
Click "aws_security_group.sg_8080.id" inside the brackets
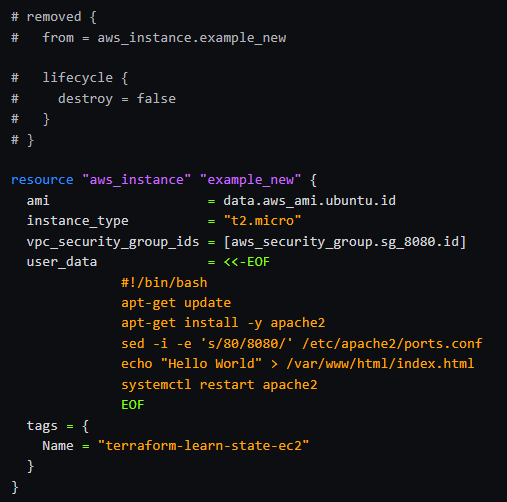pos(345,242)
